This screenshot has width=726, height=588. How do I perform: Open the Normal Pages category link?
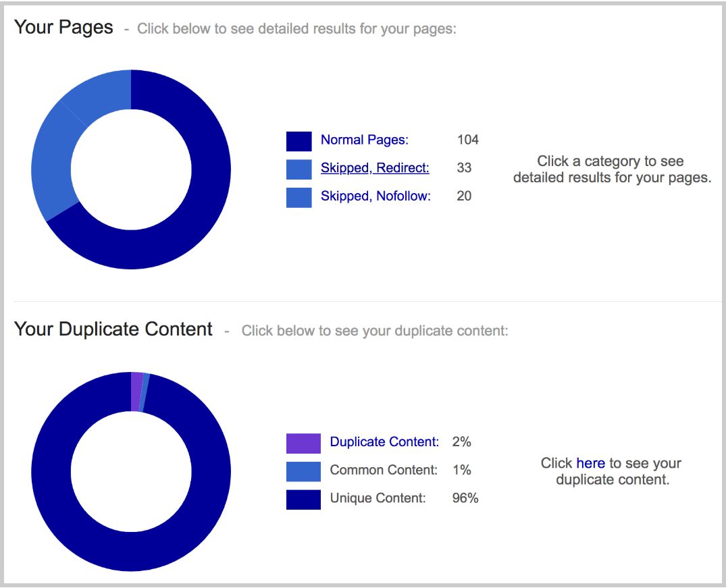[x=365, y=140]
